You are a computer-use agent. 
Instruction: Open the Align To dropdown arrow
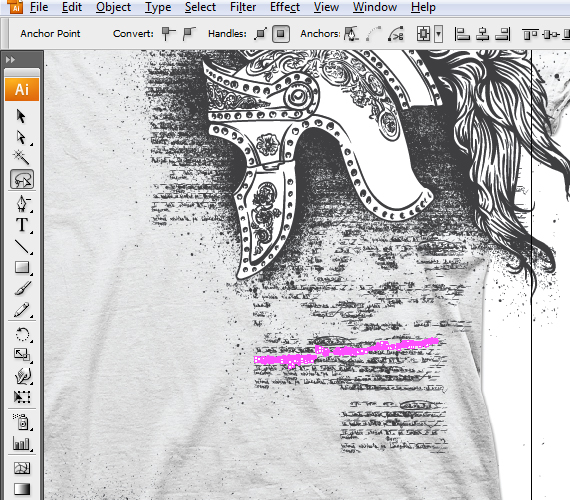438,34
